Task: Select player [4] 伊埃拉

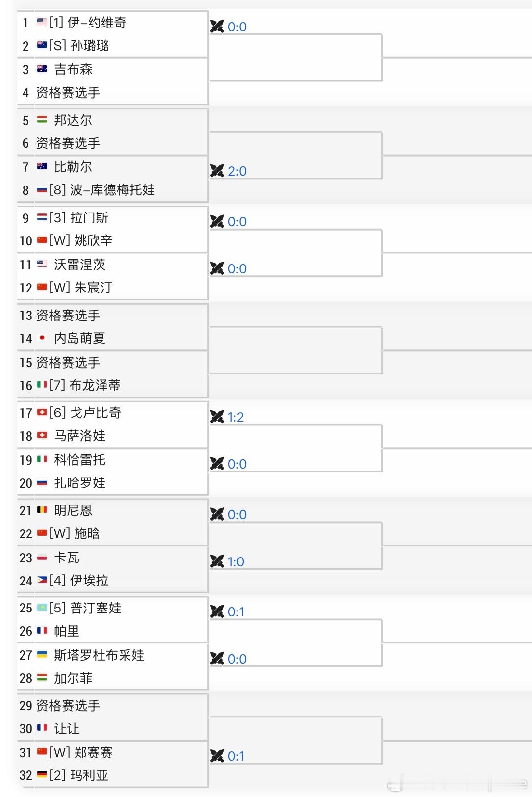Action: [x=79, y=581]
